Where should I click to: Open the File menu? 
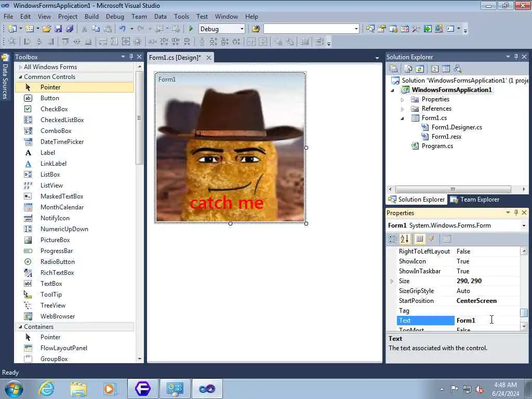8,16
